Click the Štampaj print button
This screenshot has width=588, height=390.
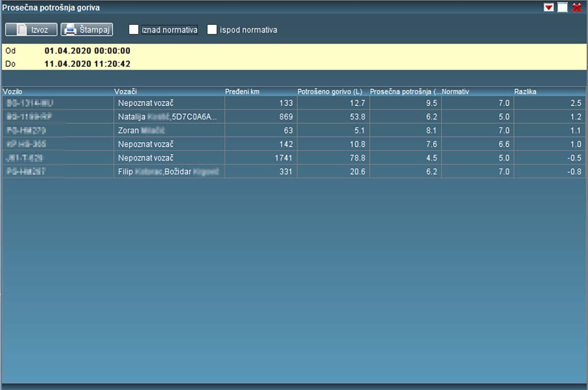click(x=87, y=30)
